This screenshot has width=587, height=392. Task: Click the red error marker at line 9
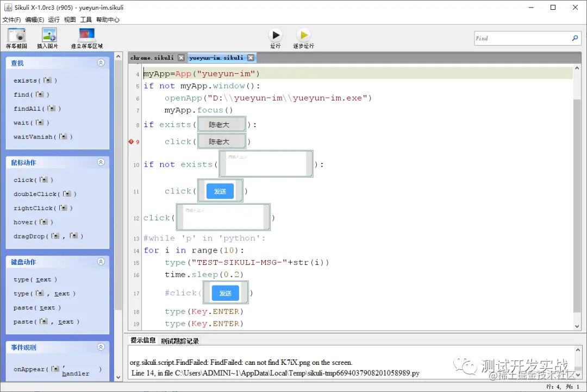click(131, 142)
